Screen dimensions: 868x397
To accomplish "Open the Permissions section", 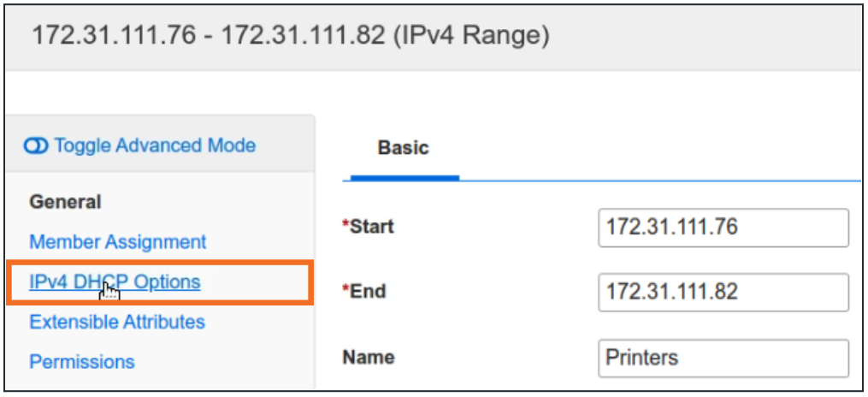I will 81,362.
